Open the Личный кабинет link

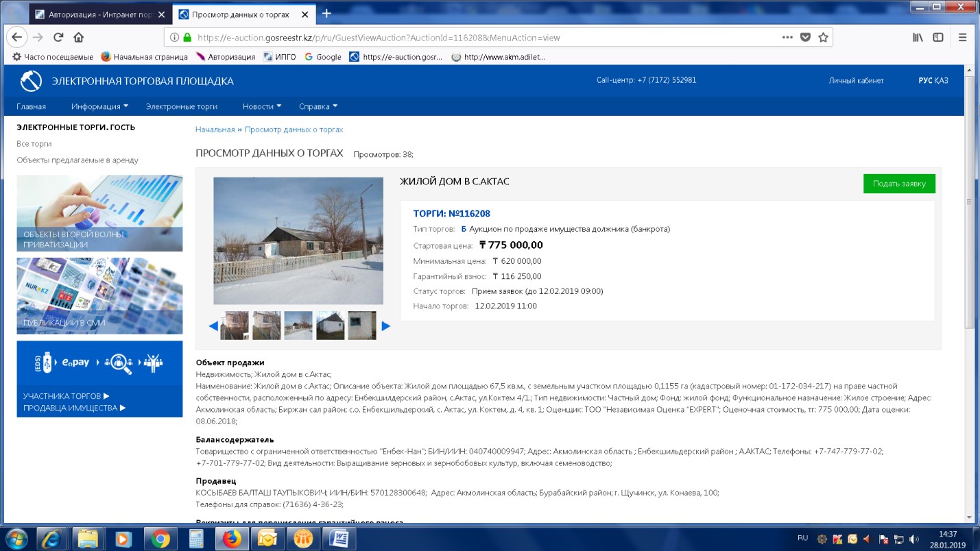click(856, 81)
